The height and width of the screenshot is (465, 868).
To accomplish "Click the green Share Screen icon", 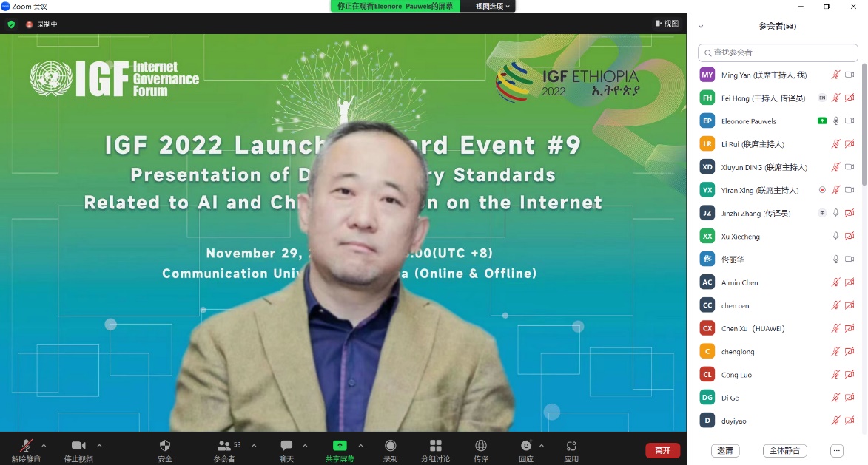I will (340, 446).
